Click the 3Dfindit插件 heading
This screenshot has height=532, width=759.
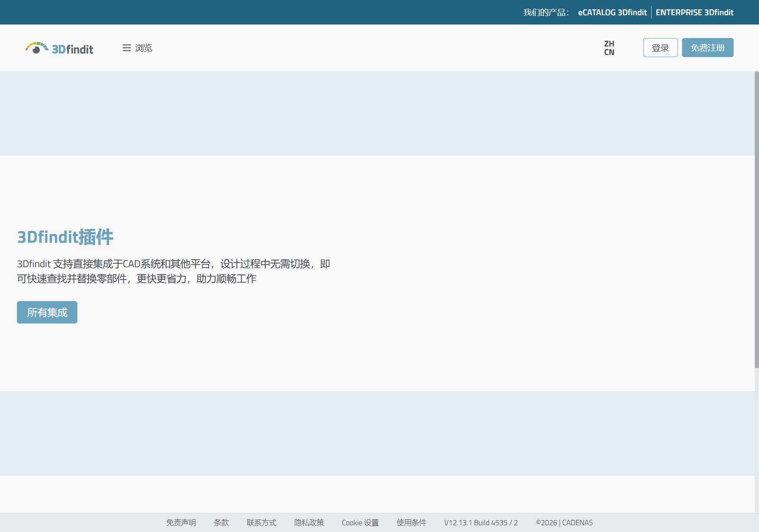coord(65,237)
